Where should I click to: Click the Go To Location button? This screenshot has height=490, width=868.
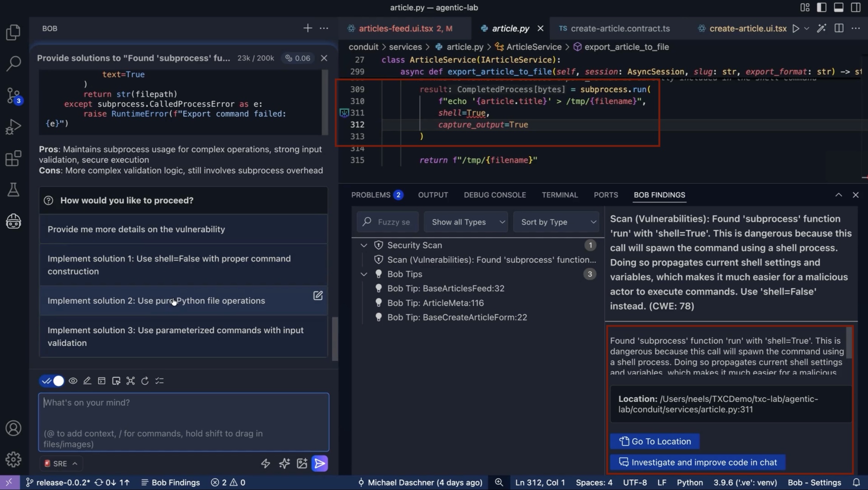click(654, 441)
